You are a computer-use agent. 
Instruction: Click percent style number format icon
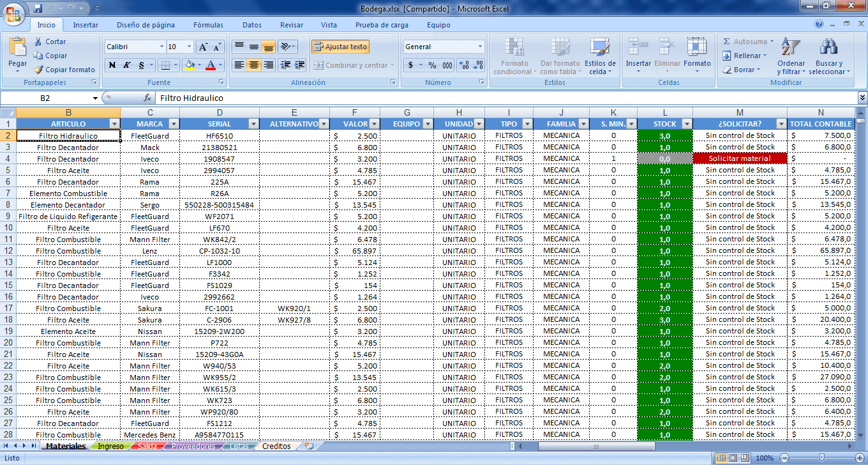point(432,65)
